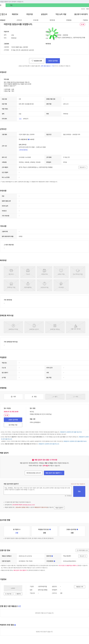The width and height of the screenshot is (89, 644).
Task: Click the 모성보호시설 welfare icon
Action: click(x=44, y=285)
